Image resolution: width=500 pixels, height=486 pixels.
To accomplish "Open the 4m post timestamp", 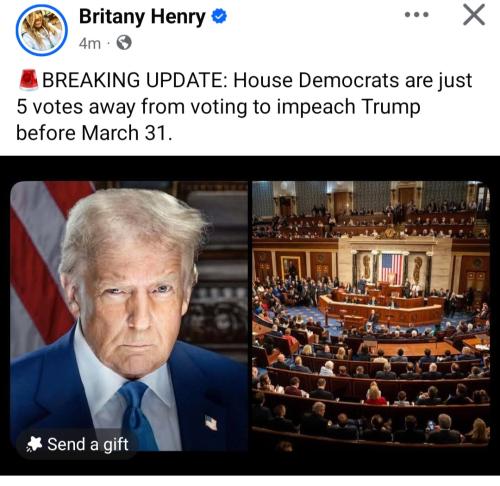I will pos(90,43).
